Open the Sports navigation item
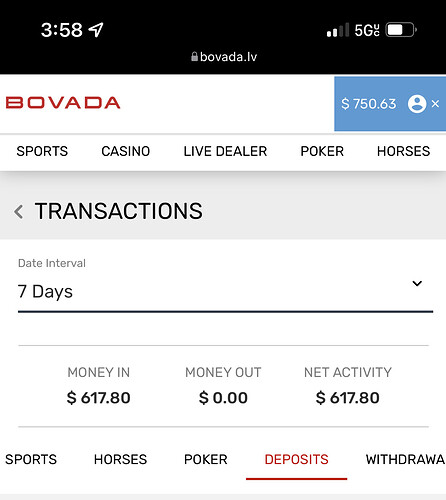446x500 pixels. coord(42,151)
